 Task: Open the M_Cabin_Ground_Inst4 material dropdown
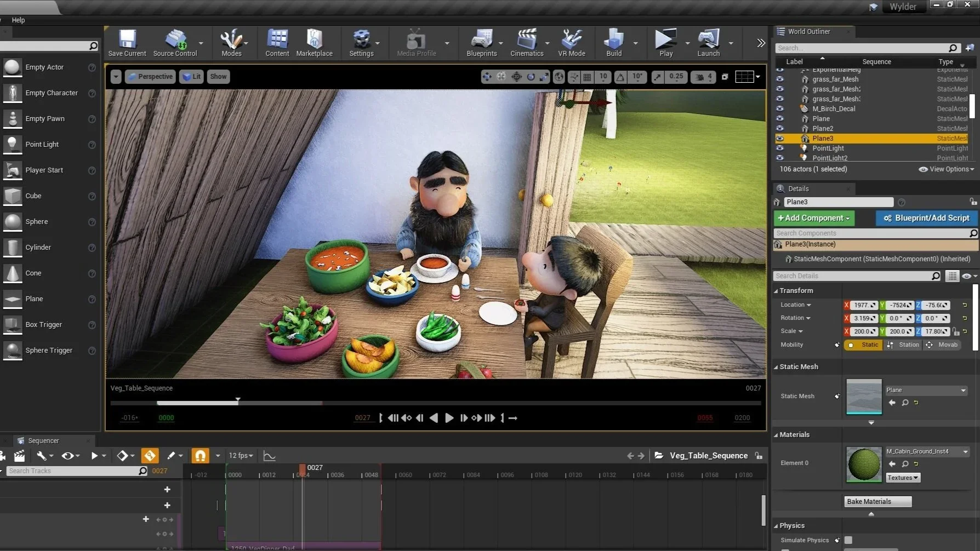[x=927, y=451]
